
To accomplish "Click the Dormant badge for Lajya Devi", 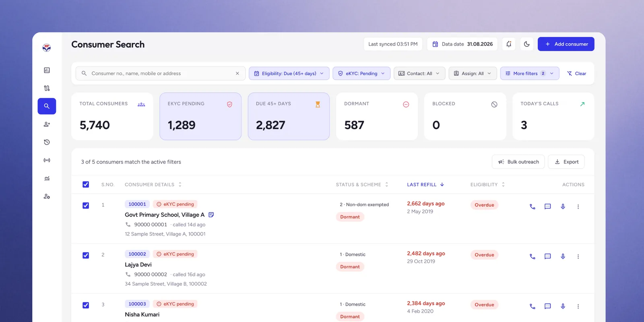I will click(350, 267).
